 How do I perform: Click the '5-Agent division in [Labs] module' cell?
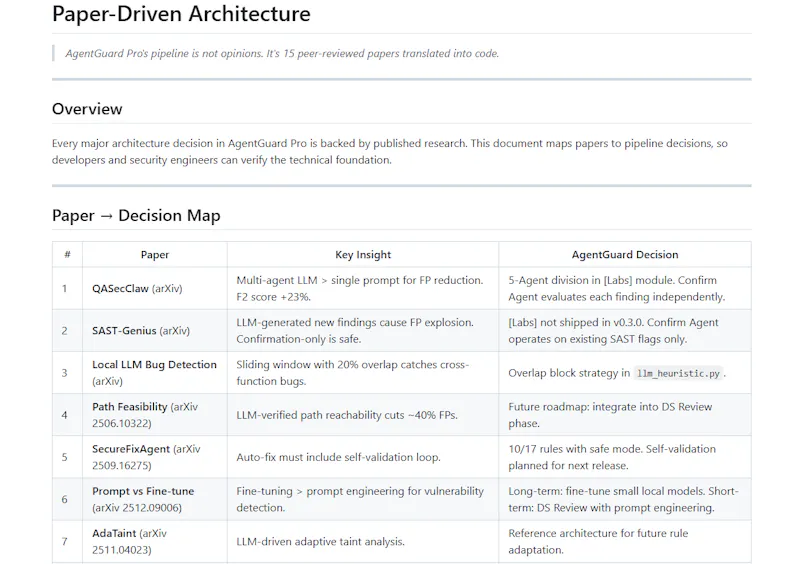pos(625,288)
